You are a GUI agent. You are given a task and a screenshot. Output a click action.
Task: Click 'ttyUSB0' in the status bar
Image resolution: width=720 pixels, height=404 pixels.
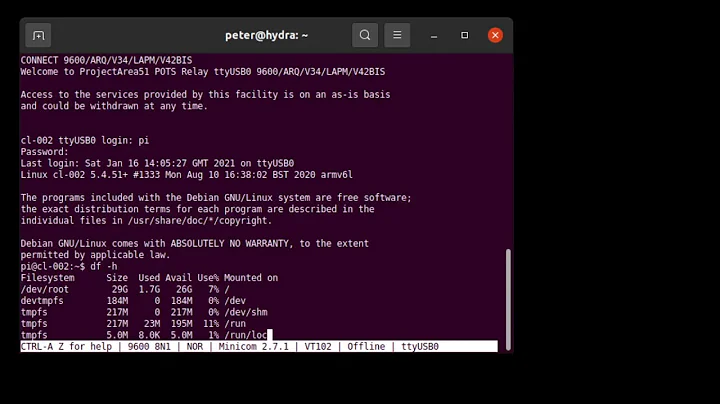[420, 347]
